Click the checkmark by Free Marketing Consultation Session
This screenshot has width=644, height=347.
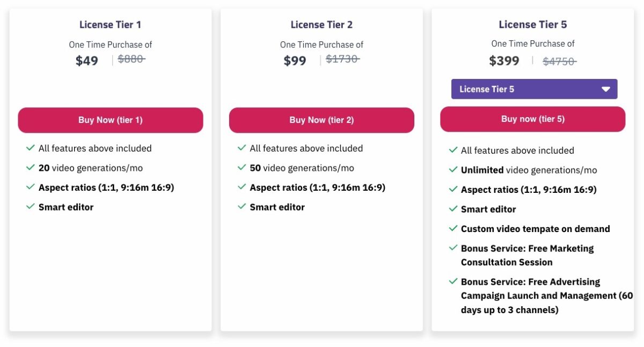(x=453, y=248)
